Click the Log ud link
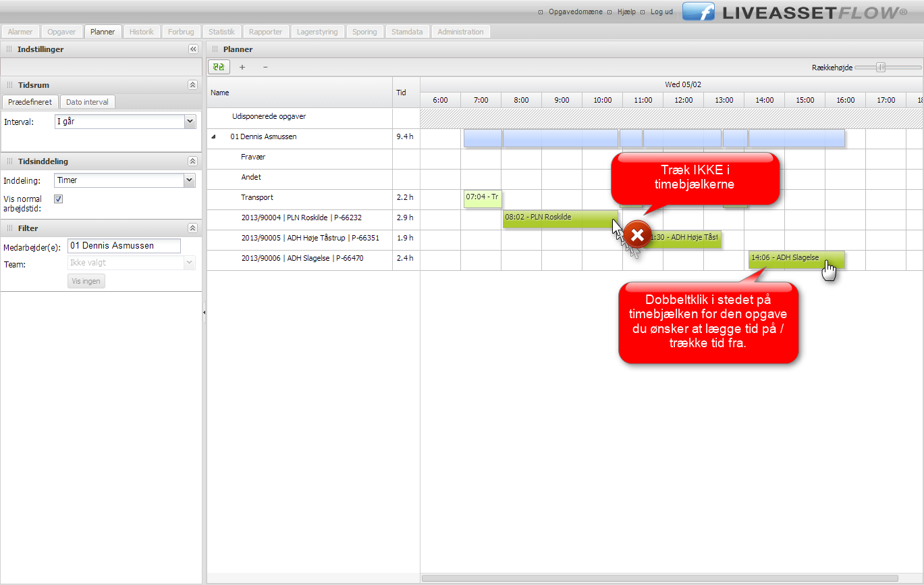Image resolution: width=924 pixels, height=585 pixels. point(661,12)
